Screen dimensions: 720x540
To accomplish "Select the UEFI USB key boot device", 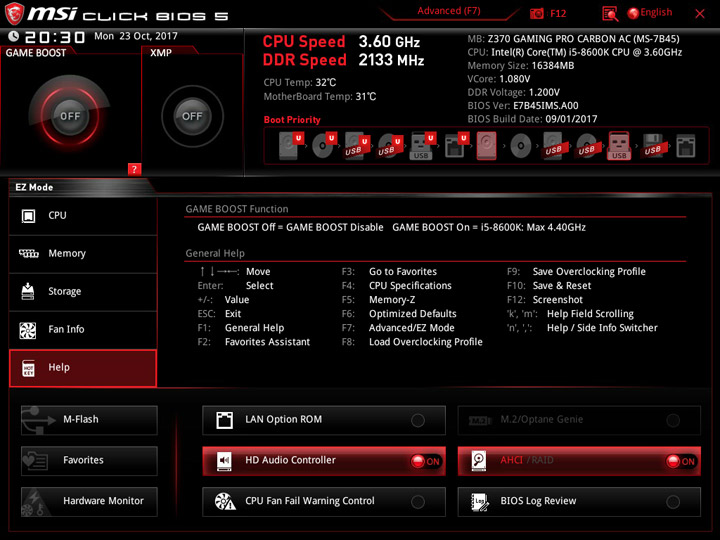I will (423, 146).
